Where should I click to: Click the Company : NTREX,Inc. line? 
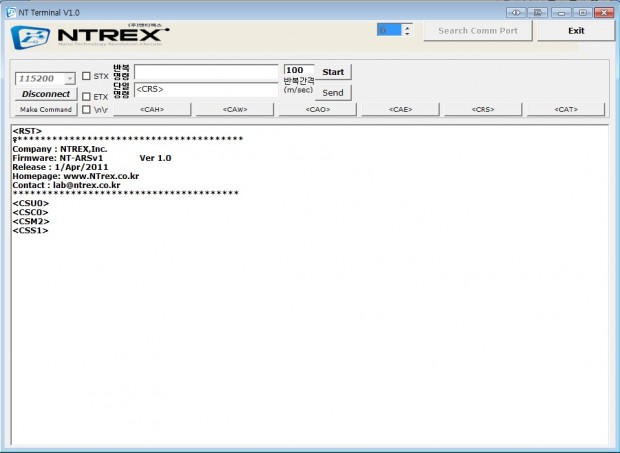click(x=60, y=149)
